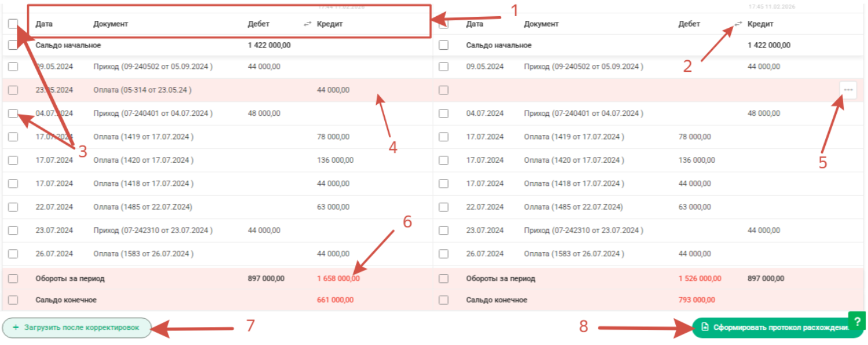The height and width of the screenshot is (345, 868).
Task: Check left table Сальдо начальное row checkbox
Action: tap(13, 45)
